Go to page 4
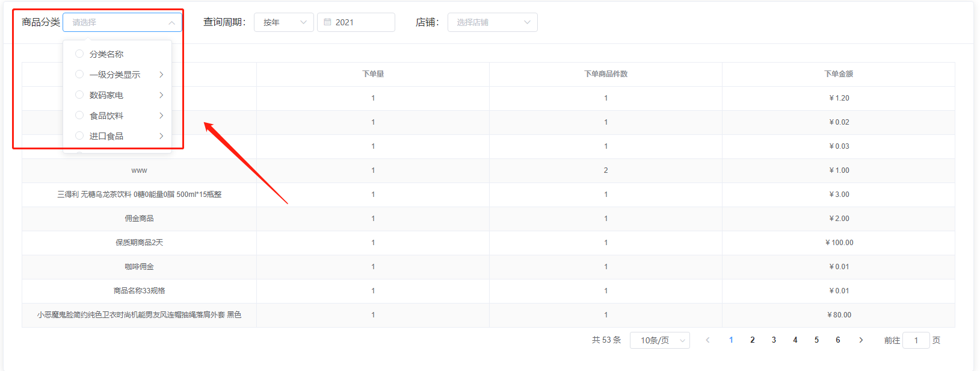 point(795,340)
